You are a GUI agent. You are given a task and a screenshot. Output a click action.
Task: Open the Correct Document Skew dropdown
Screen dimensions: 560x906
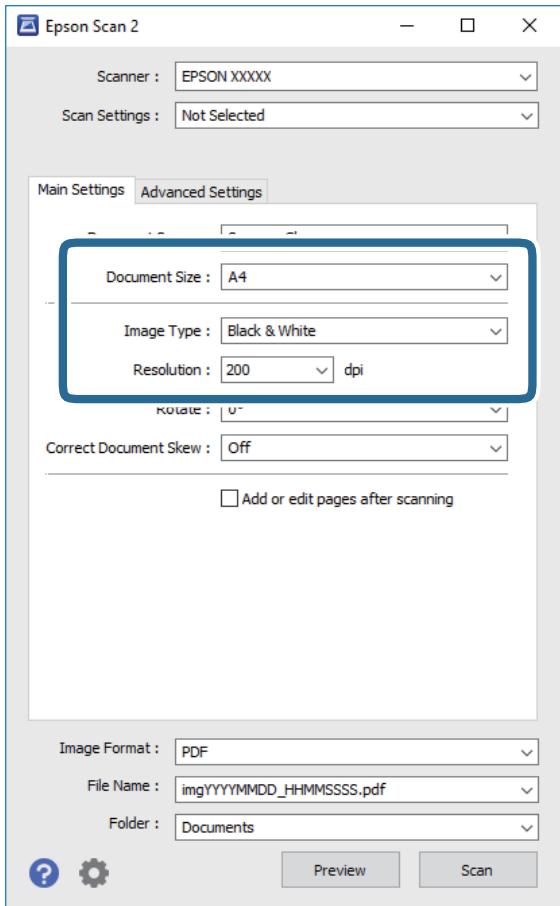(x=364, y=448)
